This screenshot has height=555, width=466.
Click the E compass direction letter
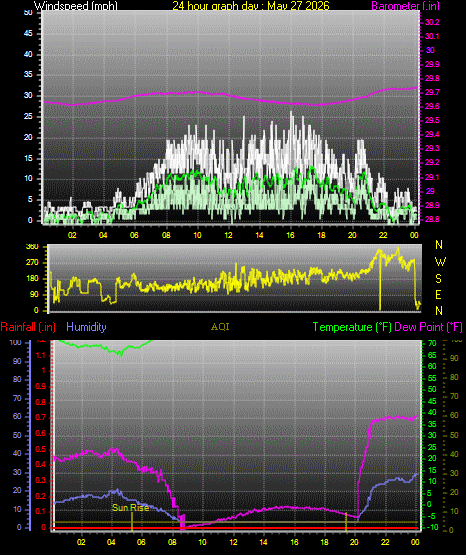[x=439, y=294]
